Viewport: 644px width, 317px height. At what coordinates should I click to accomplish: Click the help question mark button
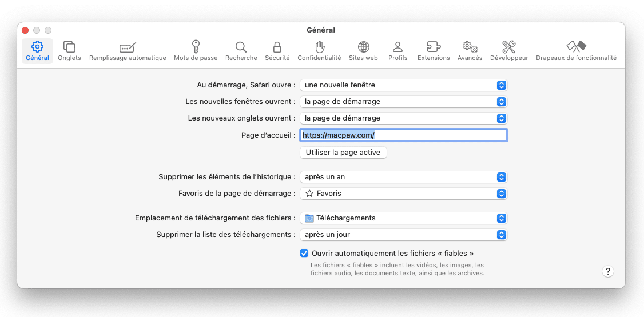[x=608, y=271]
